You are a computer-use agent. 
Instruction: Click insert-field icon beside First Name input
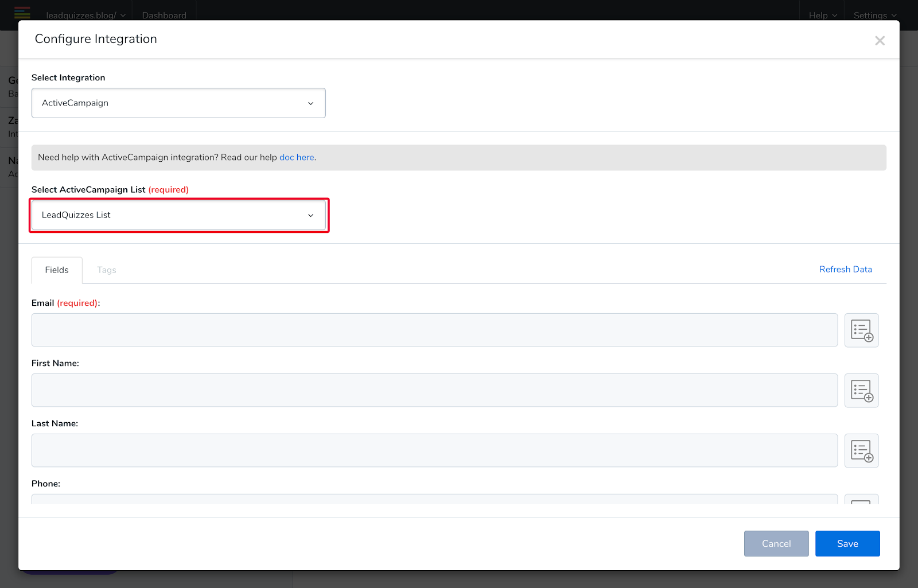[x=861, y=390]
